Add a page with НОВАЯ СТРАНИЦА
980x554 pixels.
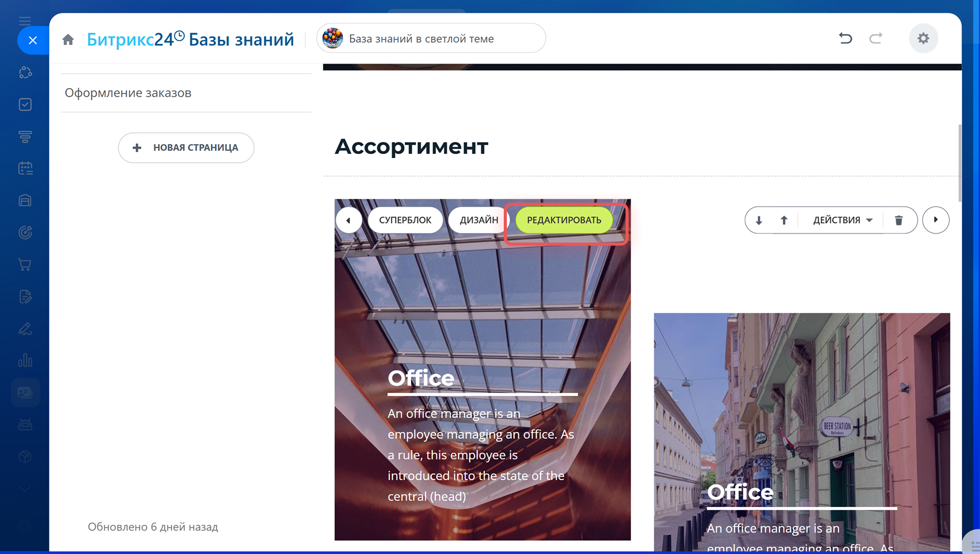[x=186, y=147]
